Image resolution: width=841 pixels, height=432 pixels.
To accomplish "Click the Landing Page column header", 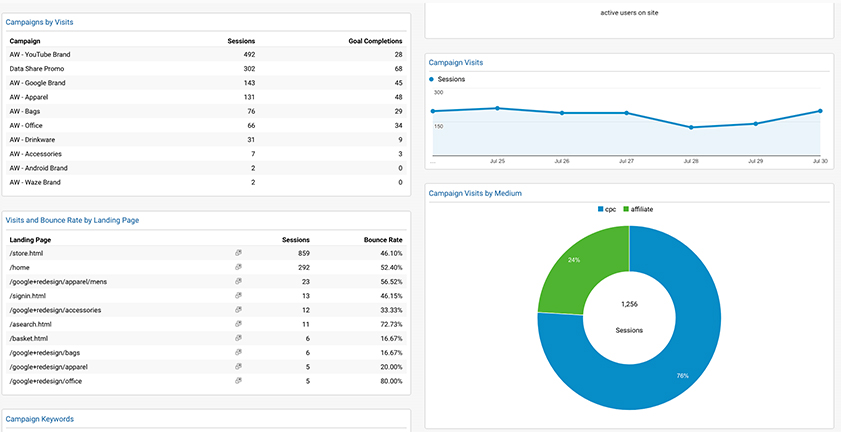I will (30, 240).
